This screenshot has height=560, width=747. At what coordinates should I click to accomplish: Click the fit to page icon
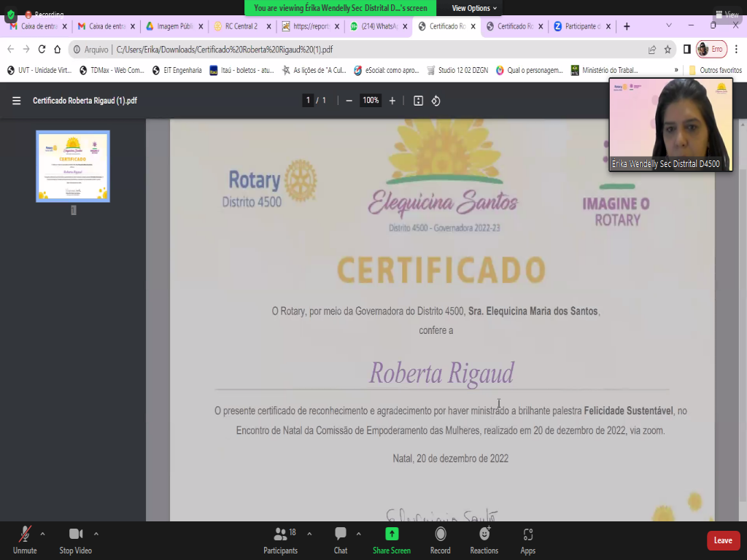pyautogui.click(x=418, y=101)
